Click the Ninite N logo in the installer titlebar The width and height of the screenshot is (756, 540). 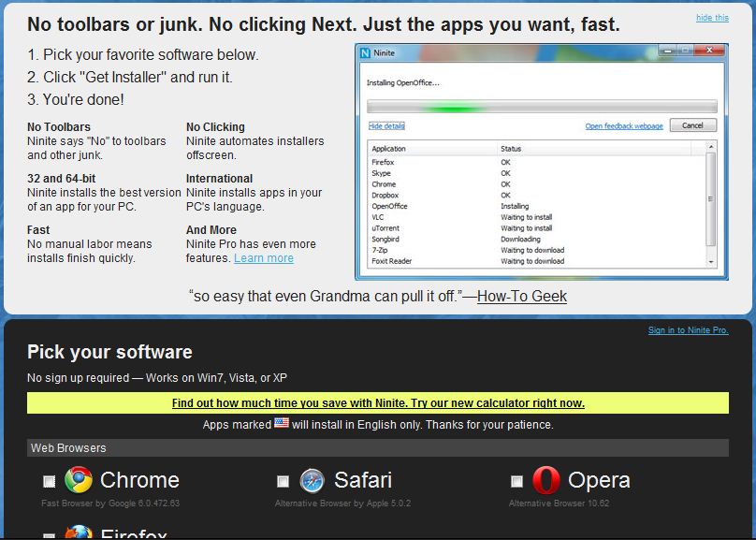(365, 54)
